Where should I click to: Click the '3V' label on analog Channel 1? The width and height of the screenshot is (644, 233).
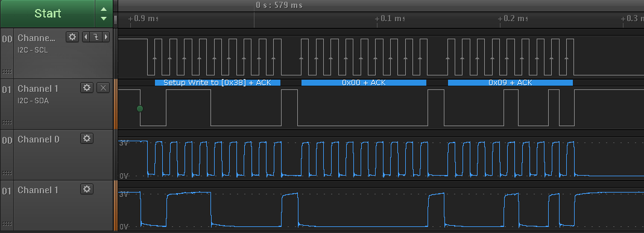tap(124, 194)
